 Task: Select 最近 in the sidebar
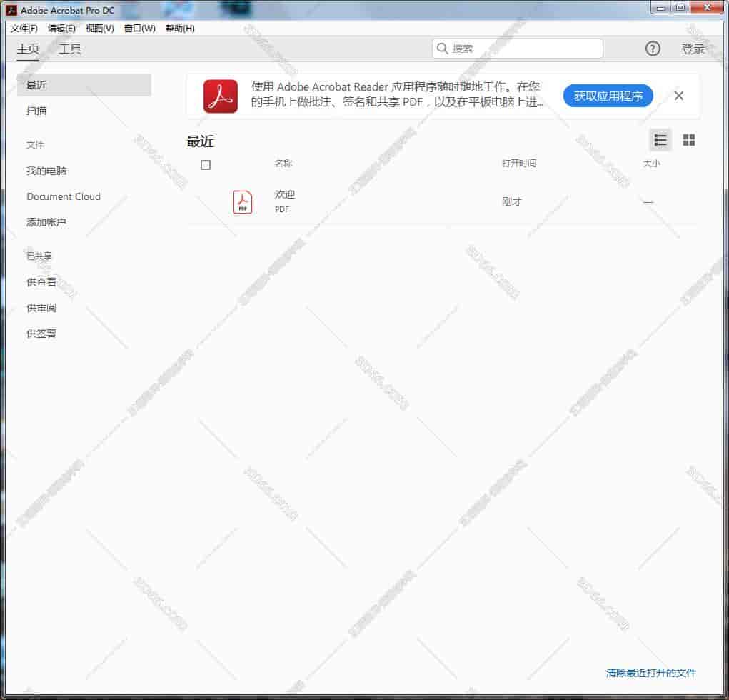coord(84,85)
